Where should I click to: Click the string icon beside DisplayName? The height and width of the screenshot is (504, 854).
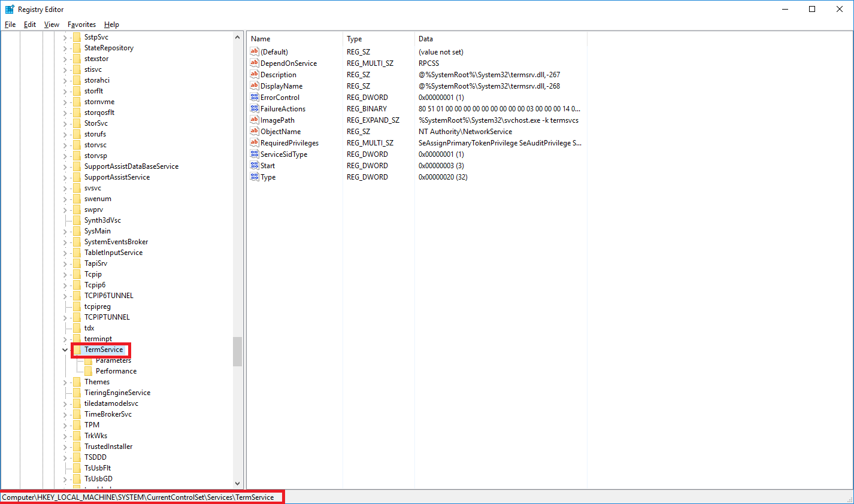coord(255,86)
